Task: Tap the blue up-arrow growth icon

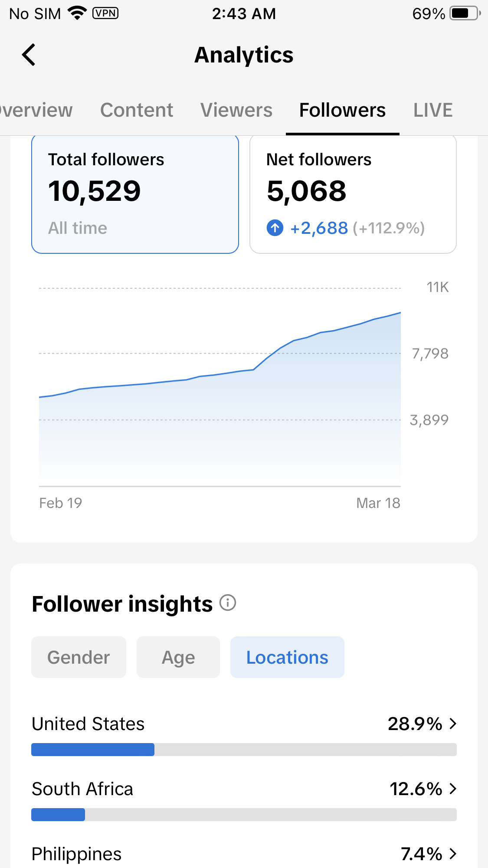Action: point(275,228)
